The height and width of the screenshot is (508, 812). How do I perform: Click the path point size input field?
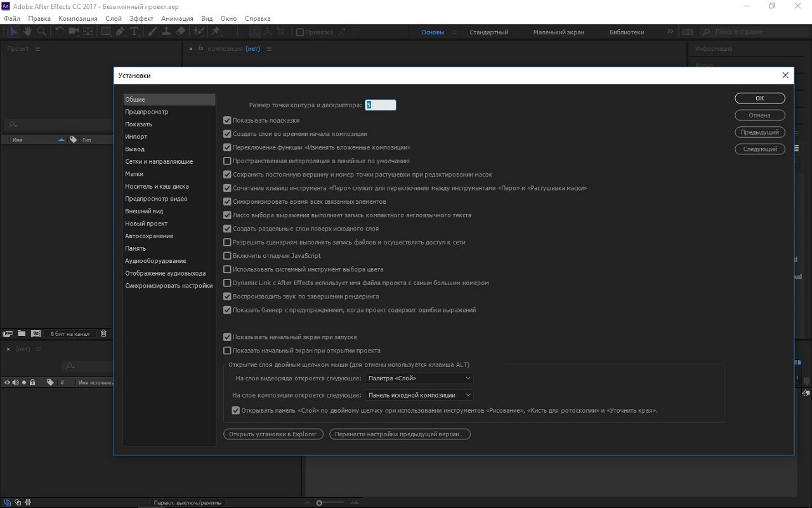(x=381, y=105)
